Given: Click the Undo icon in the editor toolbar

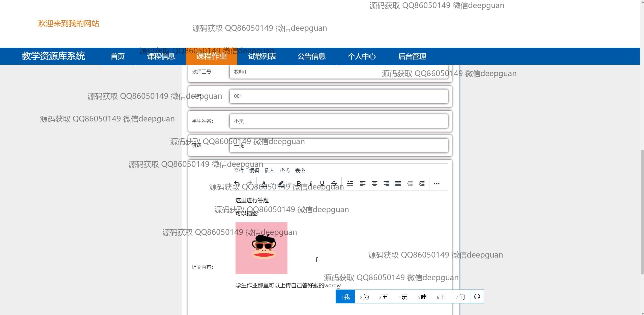Looking at the screenshot, I should pos(236,183).
